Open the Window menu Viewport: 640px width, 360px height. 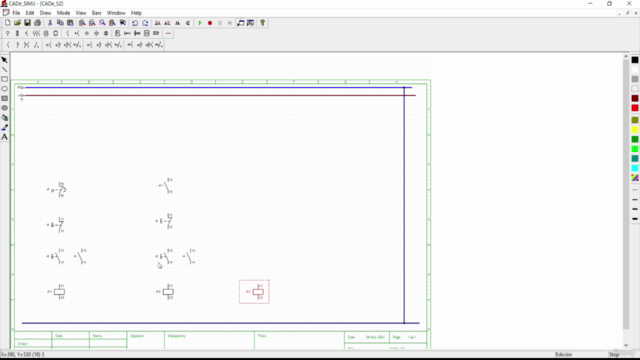click(x=116, y=13)
